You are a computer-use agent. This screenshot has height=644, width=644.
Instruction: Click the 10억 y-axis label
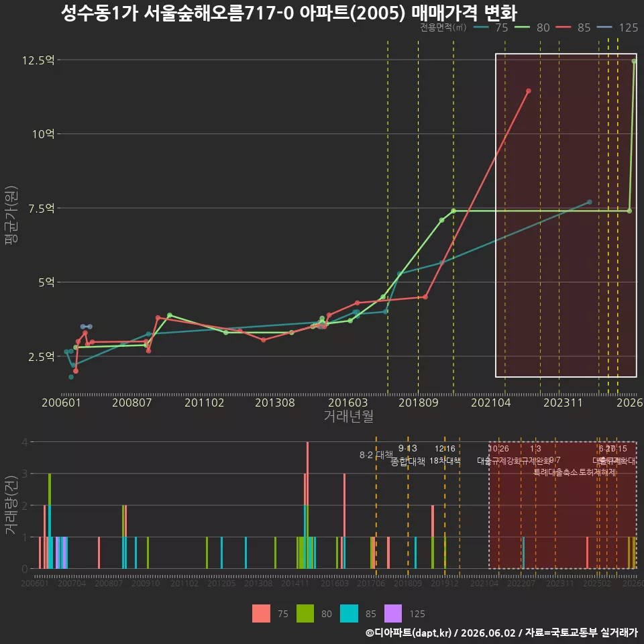point(44,134)
